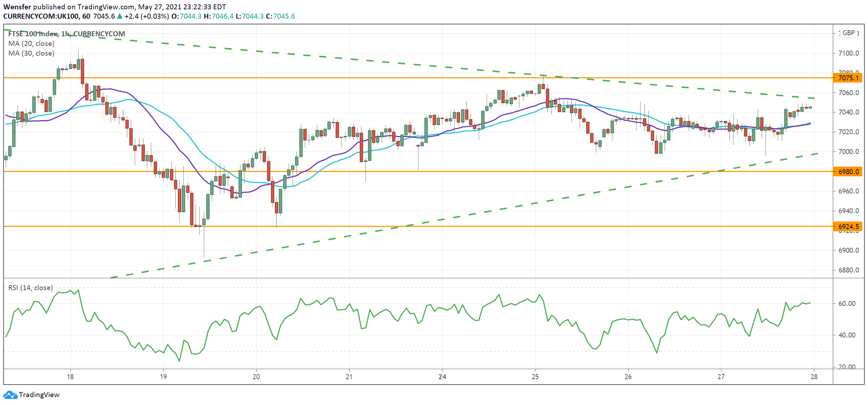Click the 60.00 RSI axis label

(x=846, y=303)
